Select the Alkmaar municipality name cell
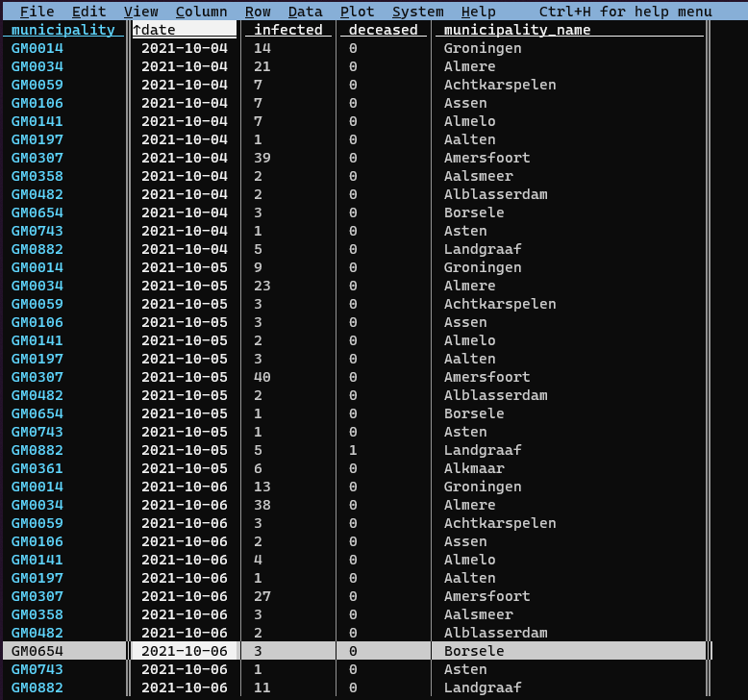The width and height of the screenshot is (748, 700). coord(474,468)
